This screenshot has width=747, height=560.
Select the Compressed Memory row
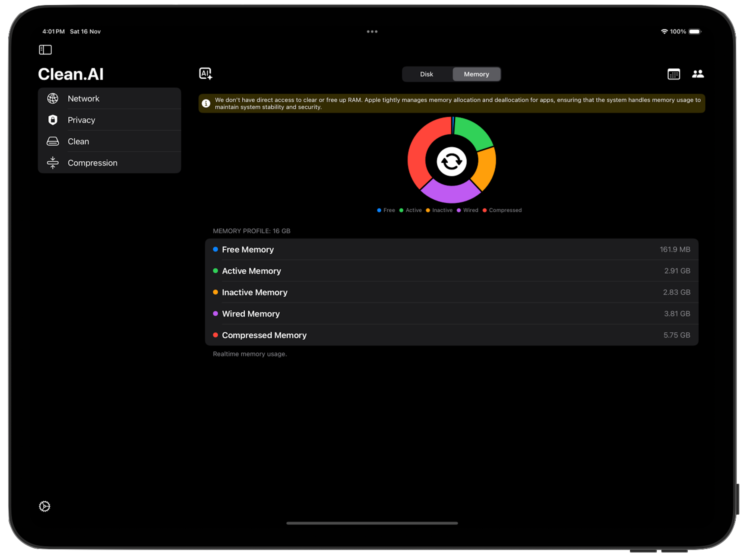451,335
